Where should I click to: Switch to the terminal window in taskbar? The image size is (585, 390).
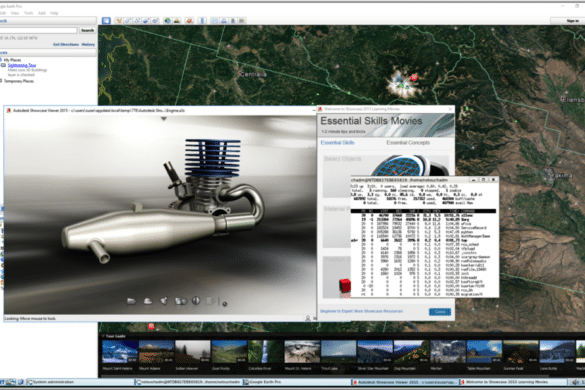coord(188,382)
